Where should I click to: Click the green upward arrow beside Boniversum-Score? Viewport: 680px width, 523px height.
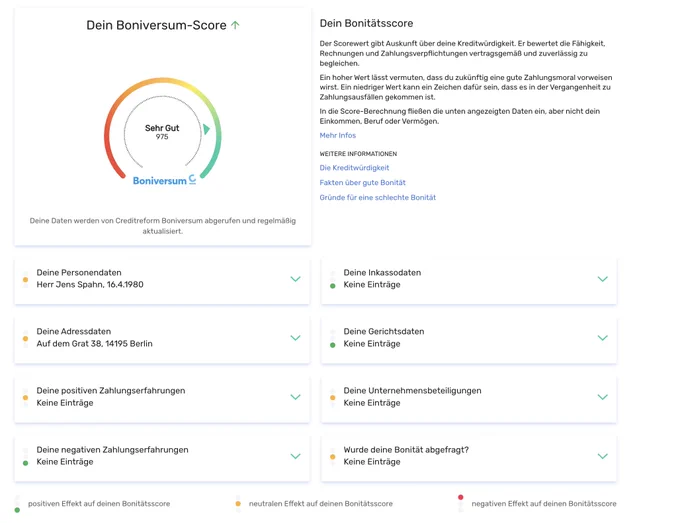click(235, 25)
